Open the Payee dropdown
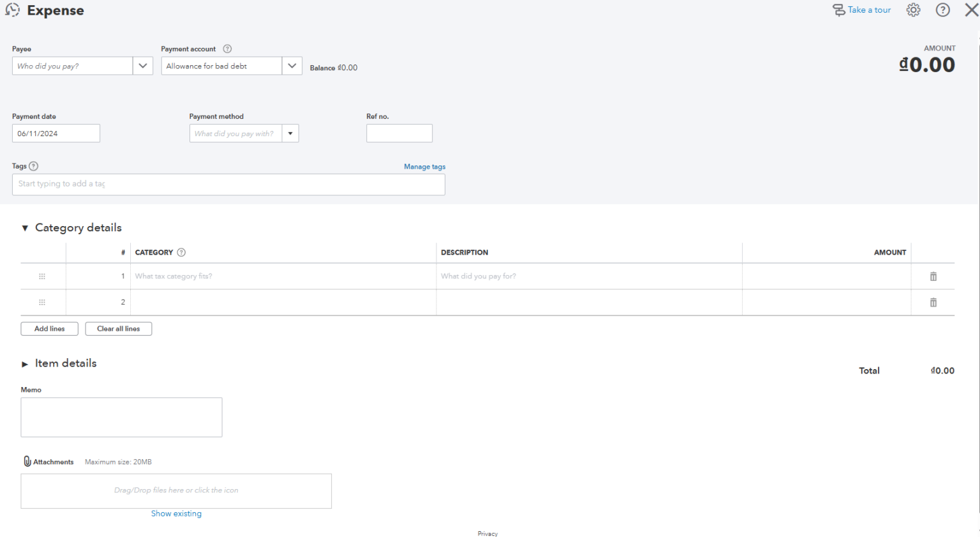The image size is (980, 537). (143, 65)
